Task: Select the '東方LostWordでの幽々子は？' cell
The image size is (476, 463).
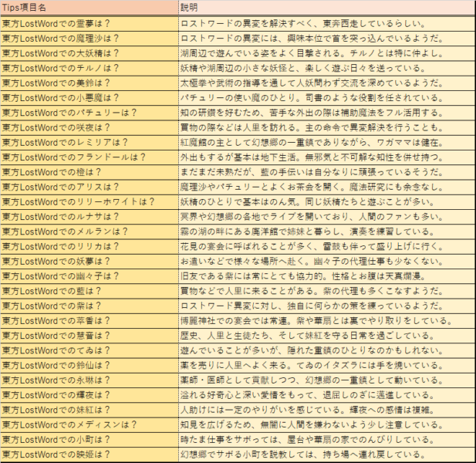Action: pos(89,275)
